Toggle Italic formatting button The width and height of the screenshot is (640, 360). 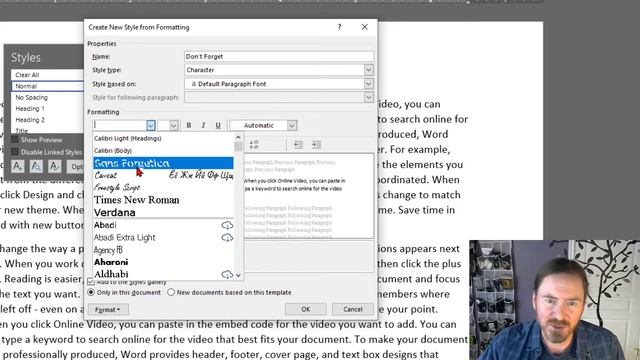point(203,125)
